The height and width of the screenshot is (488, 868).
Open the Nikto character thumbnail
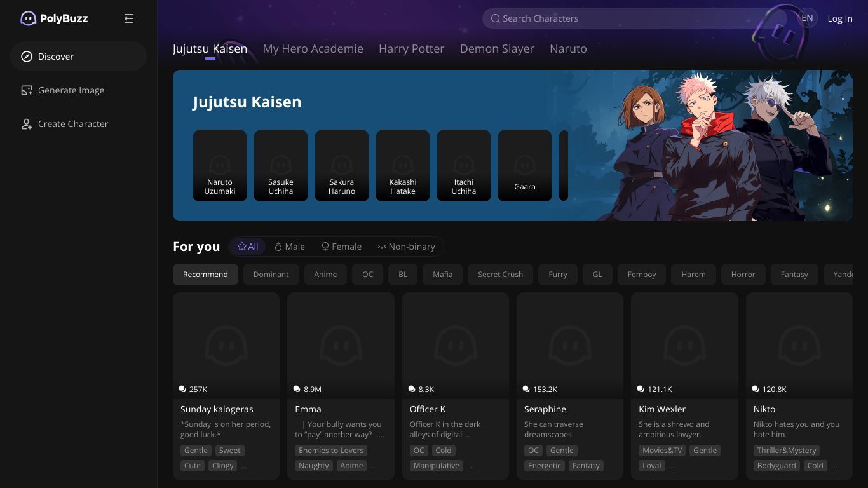pyautogui.click(x=799, y=346)
